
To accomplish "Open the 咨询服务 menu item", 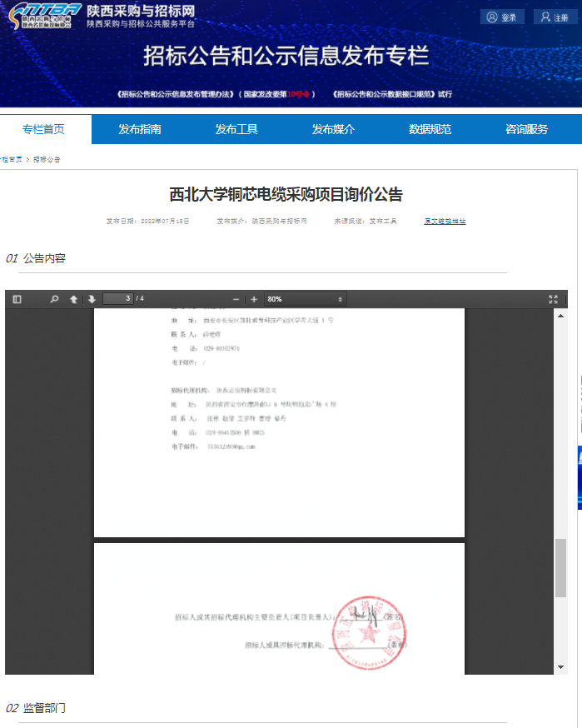I will (x=526, y=129).
